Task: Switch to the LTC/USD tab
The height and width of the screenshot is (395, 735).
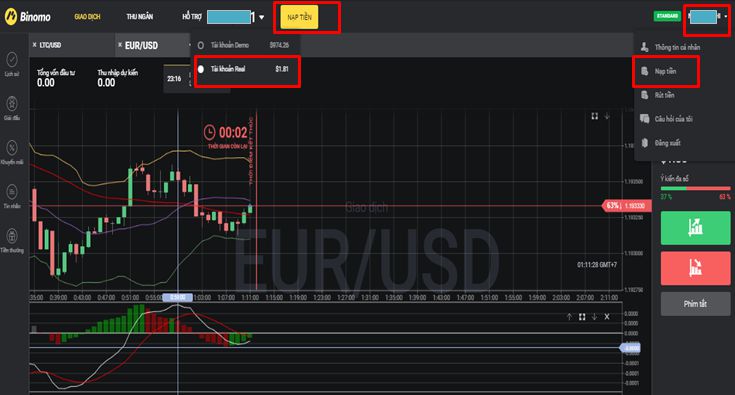Action: pos(51,45)
